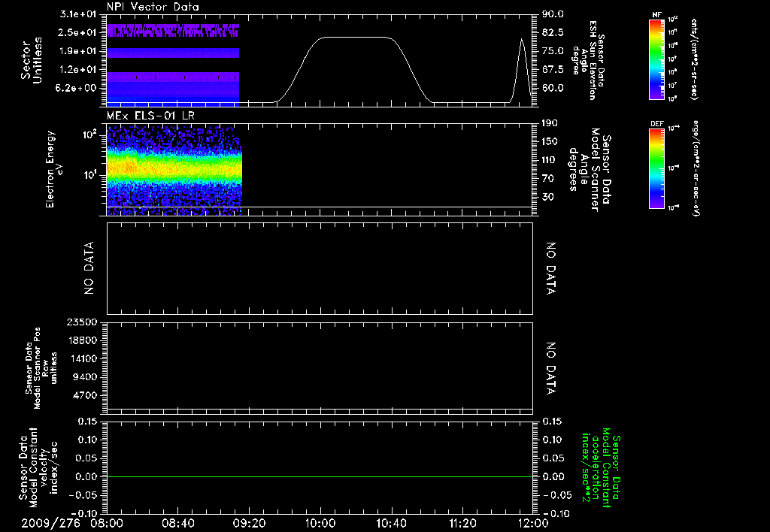Click the sun elevation curve plateau

(x=356, y=38)
